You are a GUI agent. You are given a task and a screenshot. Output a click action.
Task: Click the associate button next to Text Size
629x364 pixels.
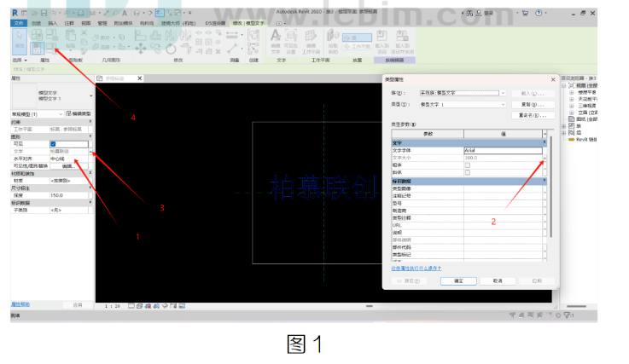pyautogui.click(x=545, y=158)
